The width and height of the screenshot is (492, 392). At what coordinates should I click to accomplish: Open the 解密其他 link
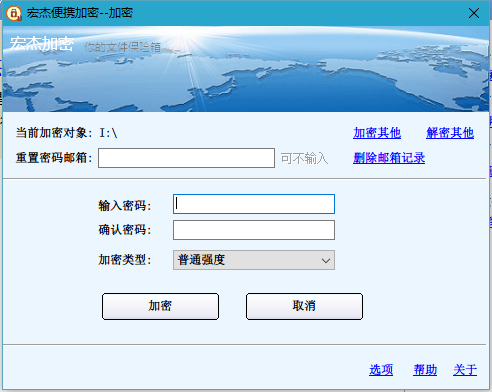pos(450,133)
